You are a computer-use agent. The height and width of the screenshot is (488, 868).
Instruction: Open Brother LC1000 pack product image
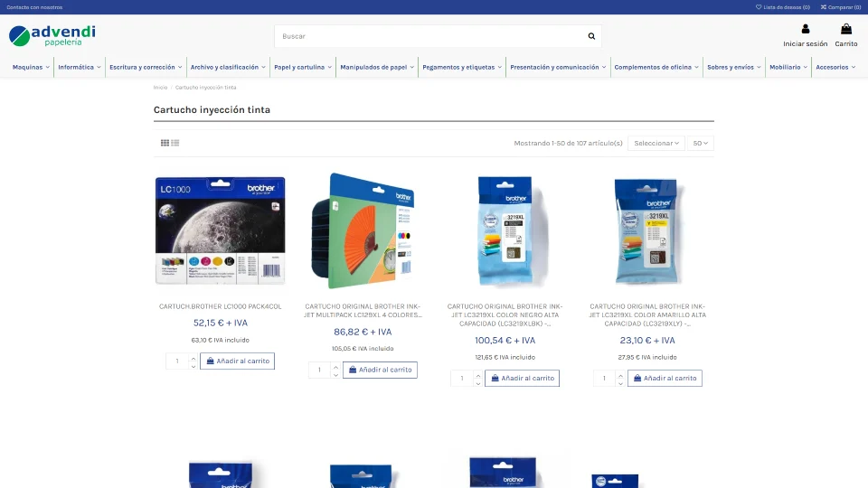(221, 230)
